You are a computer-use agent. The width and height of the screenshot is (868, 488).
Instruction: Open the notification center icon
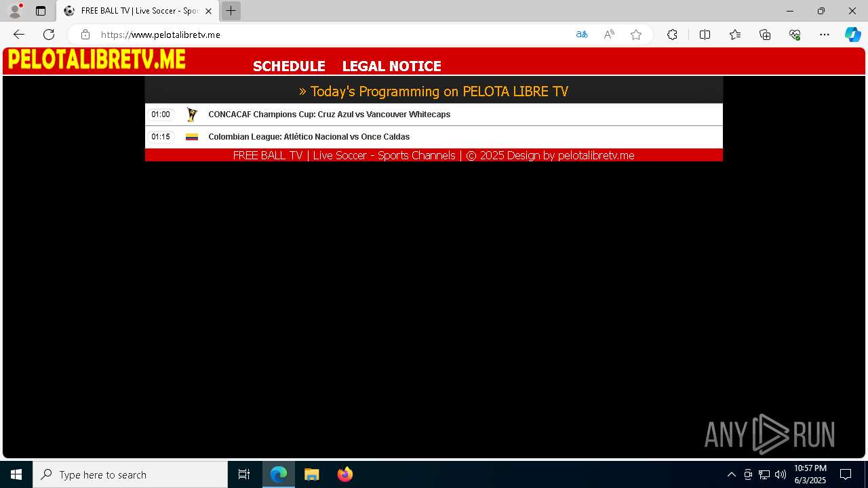(x=846, y=474)
